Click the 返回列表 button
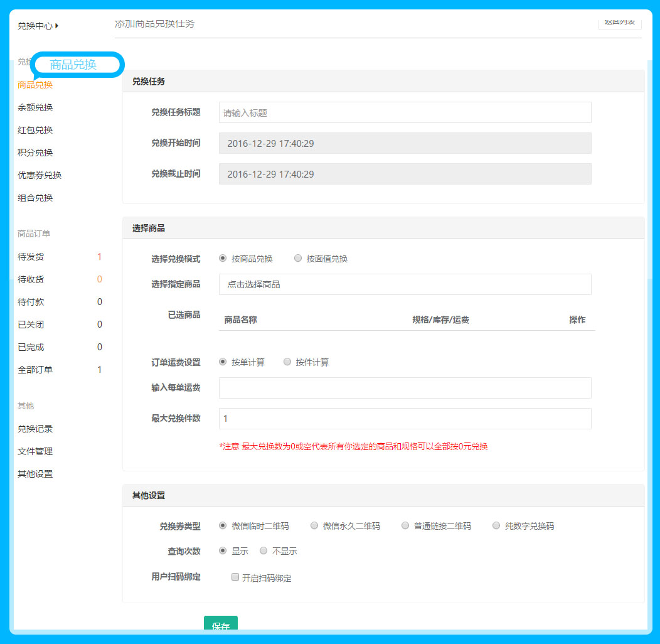 click(x=619, y=23)
